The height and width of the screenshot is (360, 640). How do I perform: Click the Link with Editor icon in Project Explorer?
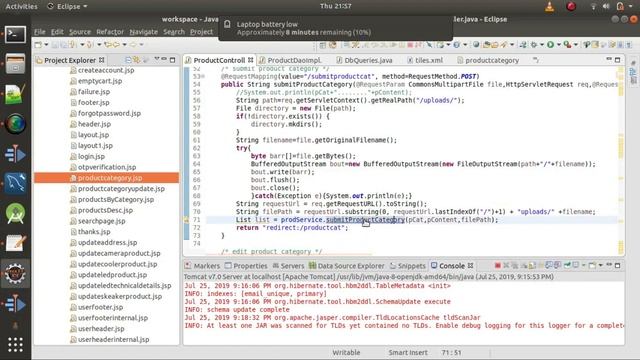coord(137,60)
